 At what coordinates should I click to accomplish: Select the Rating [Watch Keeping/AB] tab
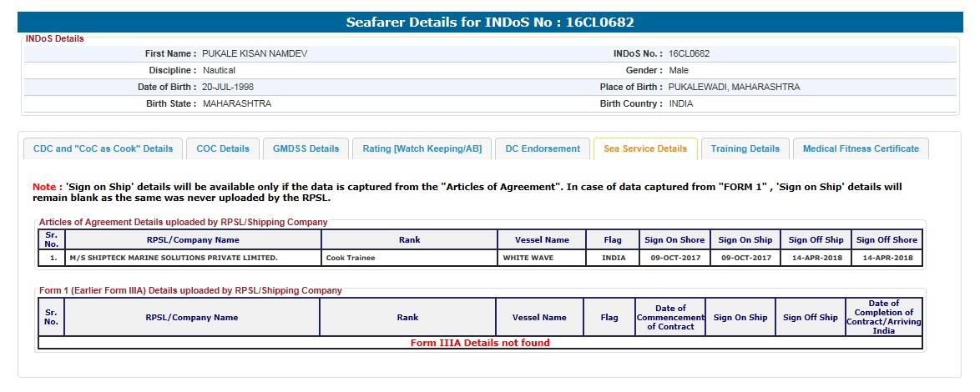[422, 148]
